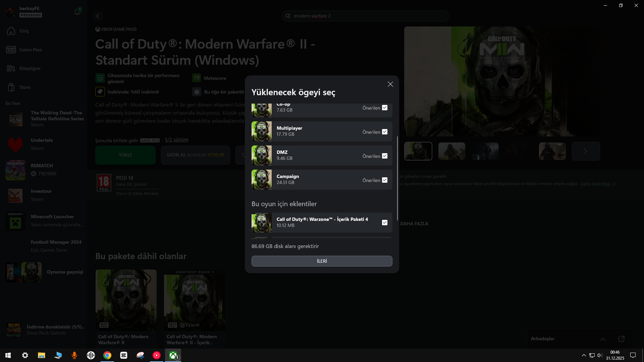Click the 86.69 GB disk alanı gerektirir text
Image resolution: width=644 pixels, height=362 pixels.
(x=285, y=246)
